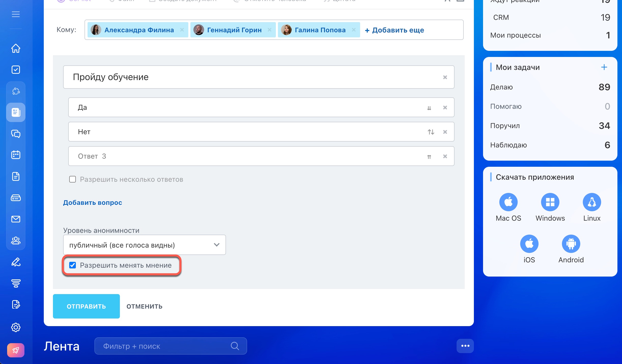The width and height of the screenshot is (622, 364).
Task: Download the Mac OS app
Action: [x=508, y=202]
